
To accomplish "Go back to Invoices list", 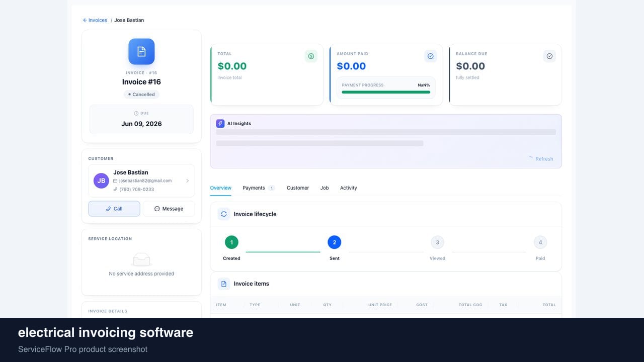I will pyautogui.click(x=95, y=20).
